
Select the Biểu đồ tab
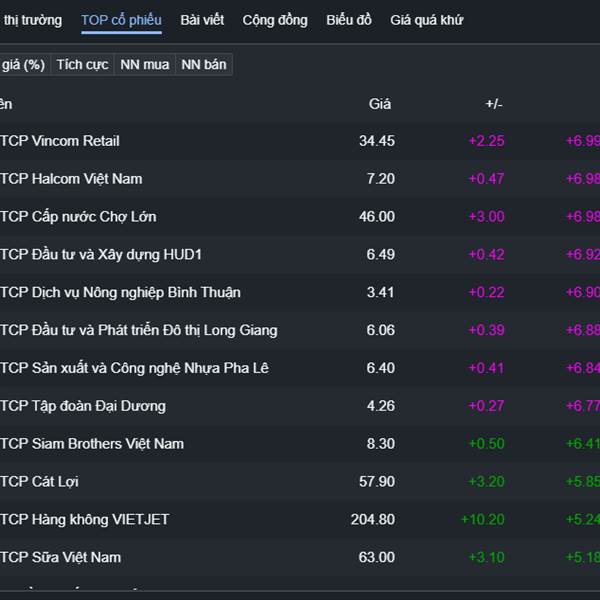click(x=349, y=20)
